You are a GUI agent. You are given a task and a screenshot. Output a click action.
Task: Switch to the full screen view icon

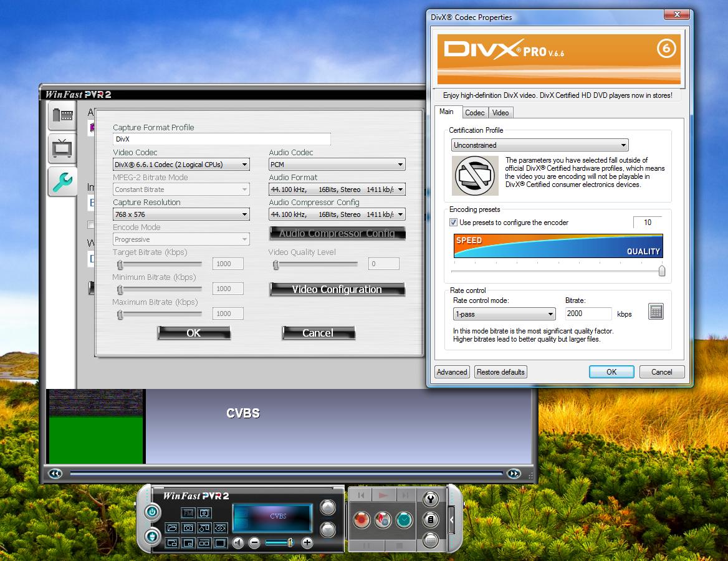pyautogui.click(x=220, y=543)
